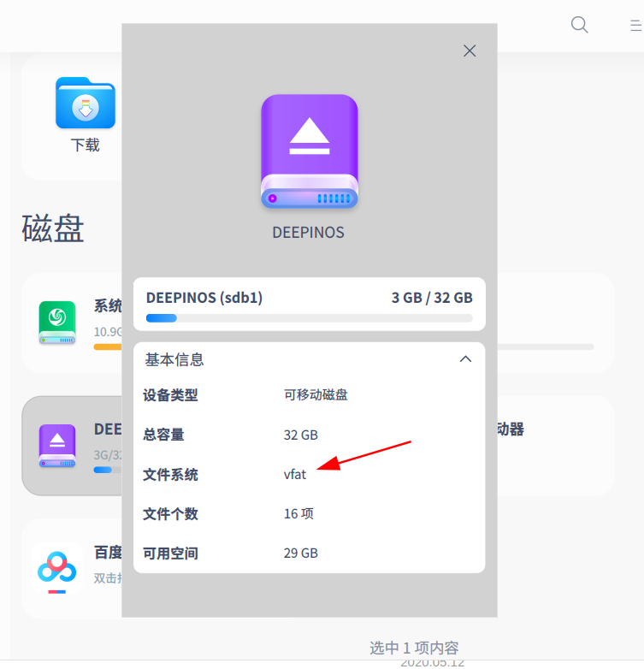The height and width of the screenshot is (669, 644).
Task: Click the 设备类型 label
Action: [170, 395]
